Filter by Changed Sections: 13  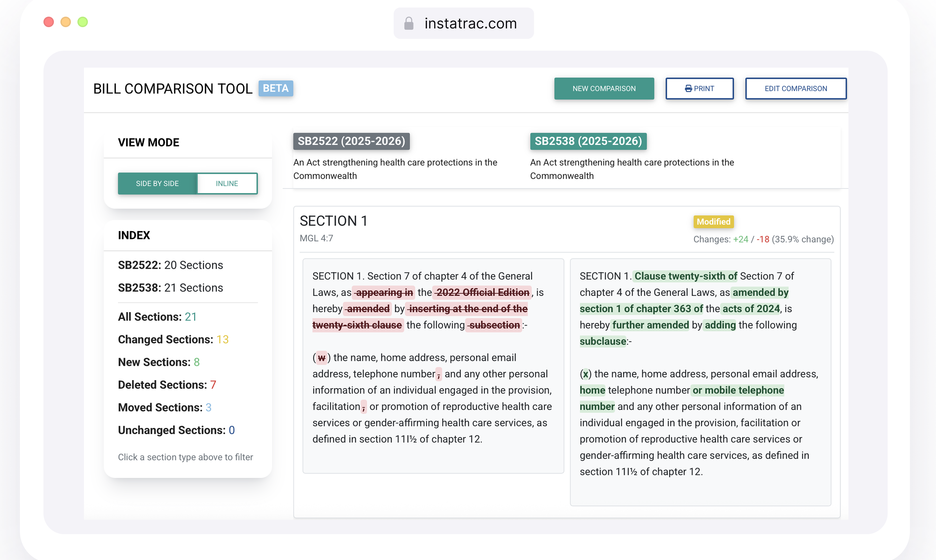click(x=173, y=339)
